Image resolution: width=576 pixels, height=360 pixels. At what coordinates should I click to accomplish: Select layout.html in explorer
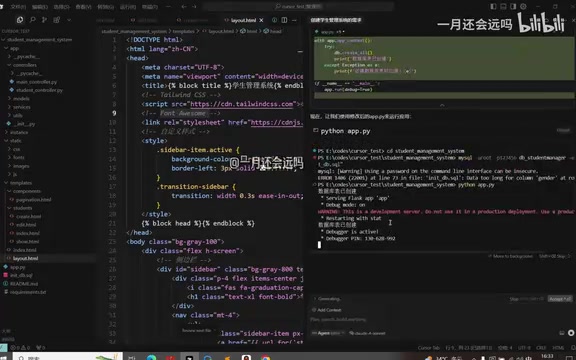pyautogui.click(x=25, y=259)
